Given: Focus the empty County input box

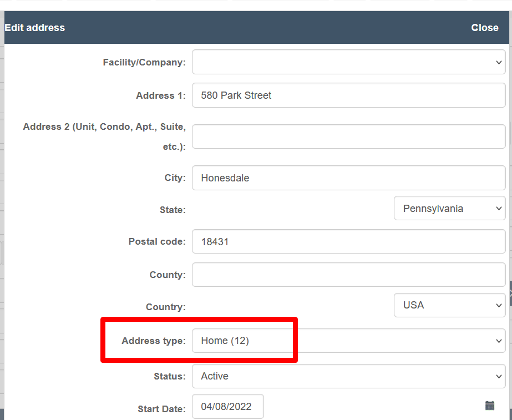Looking at the screenshot, I should [349, 275].
